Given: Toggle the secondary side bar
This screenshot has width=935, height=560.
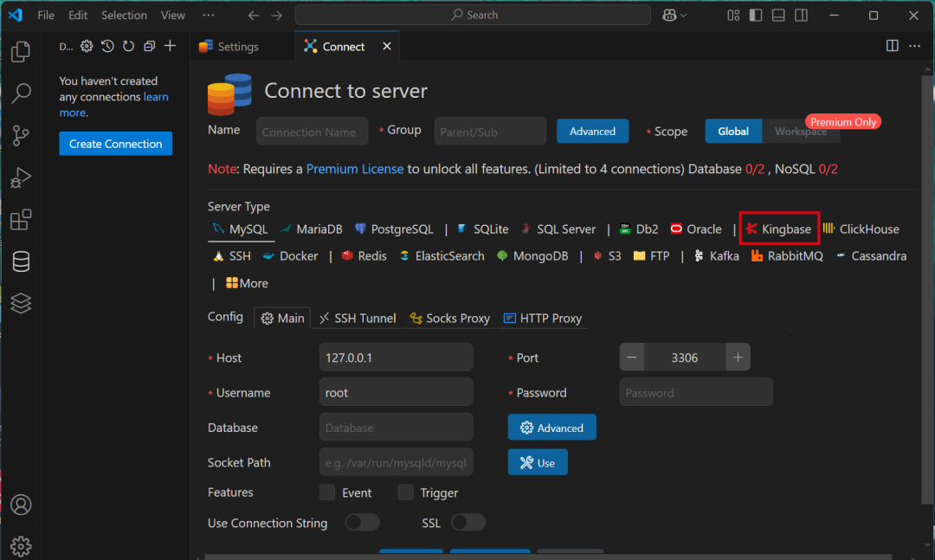Looking at the screenshot, I should pos(801,15).
